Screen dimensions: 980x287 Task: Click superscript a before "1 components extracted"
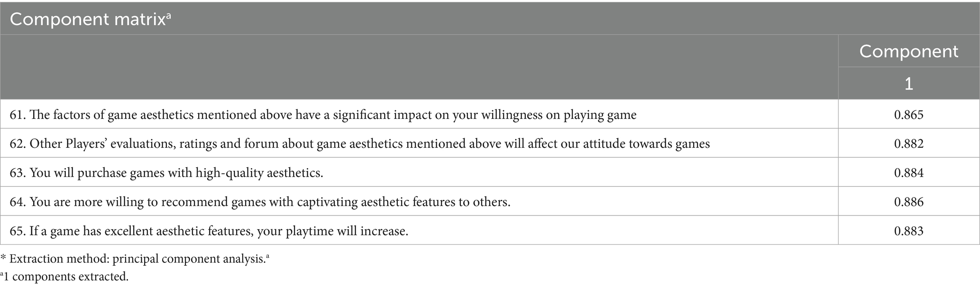tap(2, 275)
